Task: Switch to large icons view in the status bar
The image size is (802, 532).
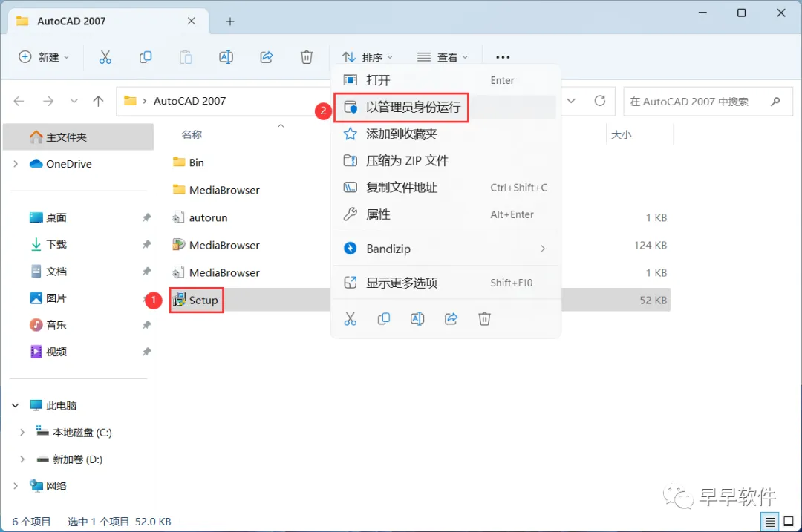Action: (789, 522)
